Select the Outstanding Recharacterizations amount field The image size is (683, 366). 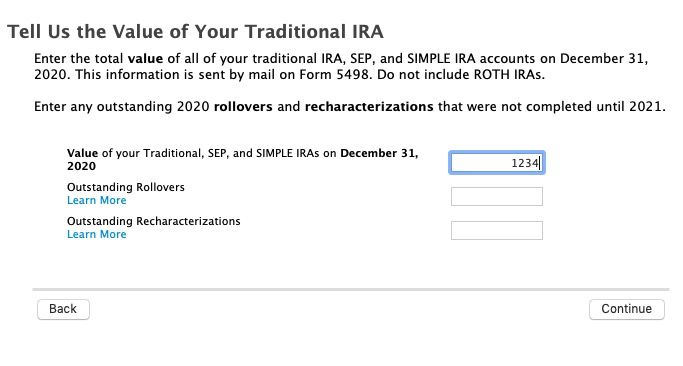497,230
